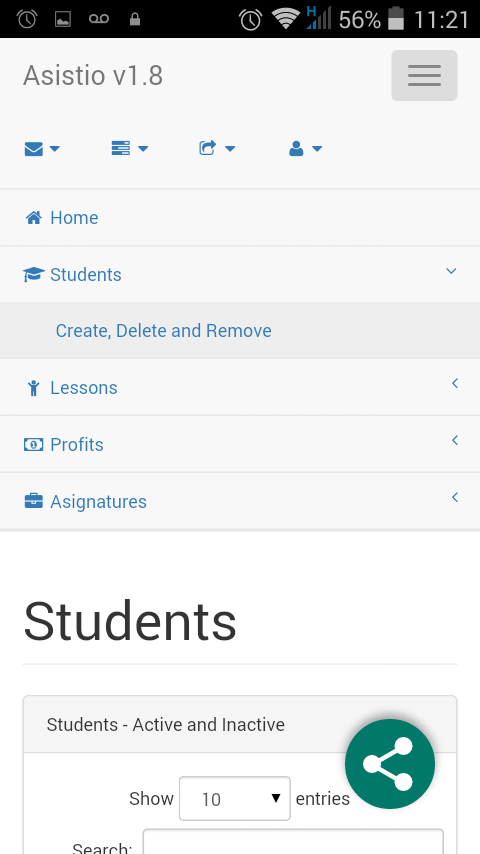Click the money Profits icon
This screenshot has width=480, height=854.
[34, 444]
